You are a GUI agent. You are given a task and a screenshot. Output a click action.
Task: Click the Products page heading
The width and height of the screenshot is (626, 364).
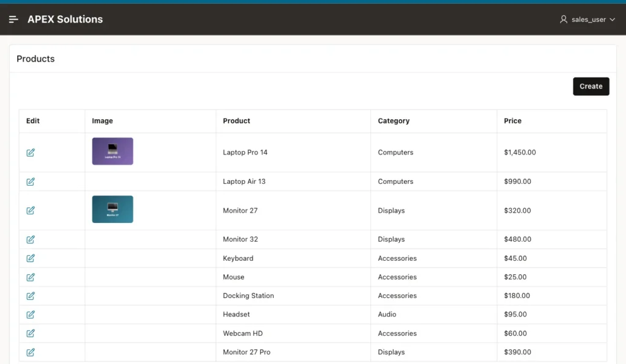tap(35, 59)
